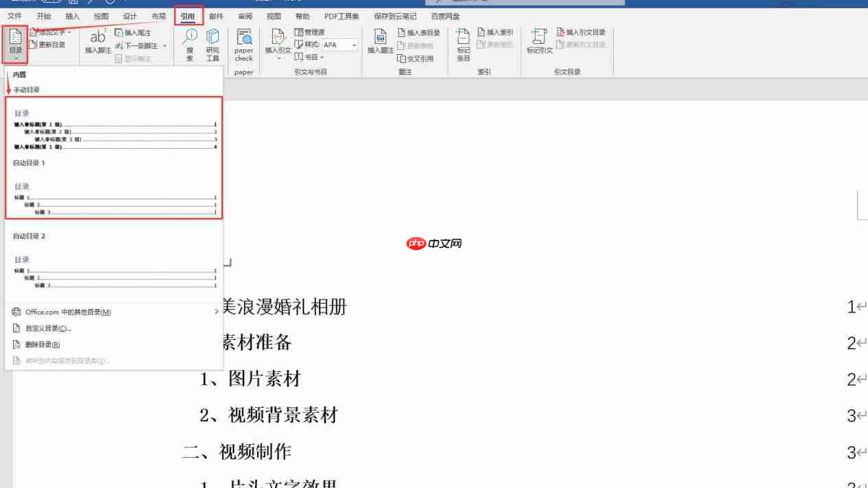Screen dimensions: 868x488
Task: Click the 插入索引 button
Action: [x=495, y=32]
